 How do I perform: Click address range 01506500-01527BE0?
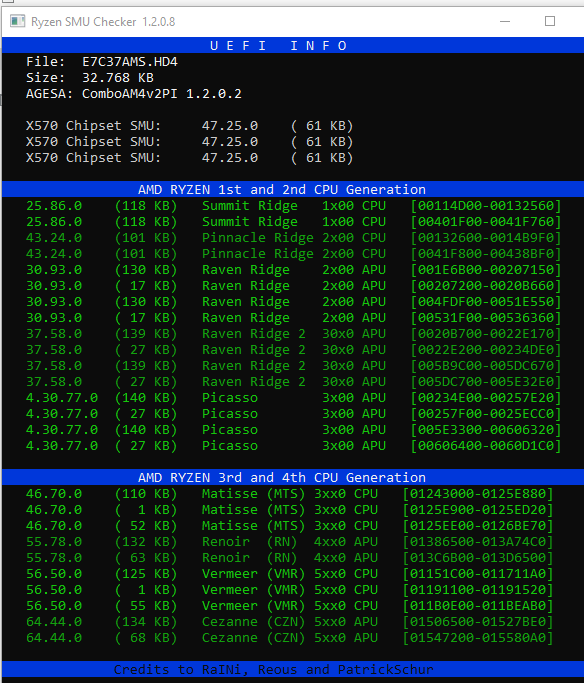tap(478, 622)
